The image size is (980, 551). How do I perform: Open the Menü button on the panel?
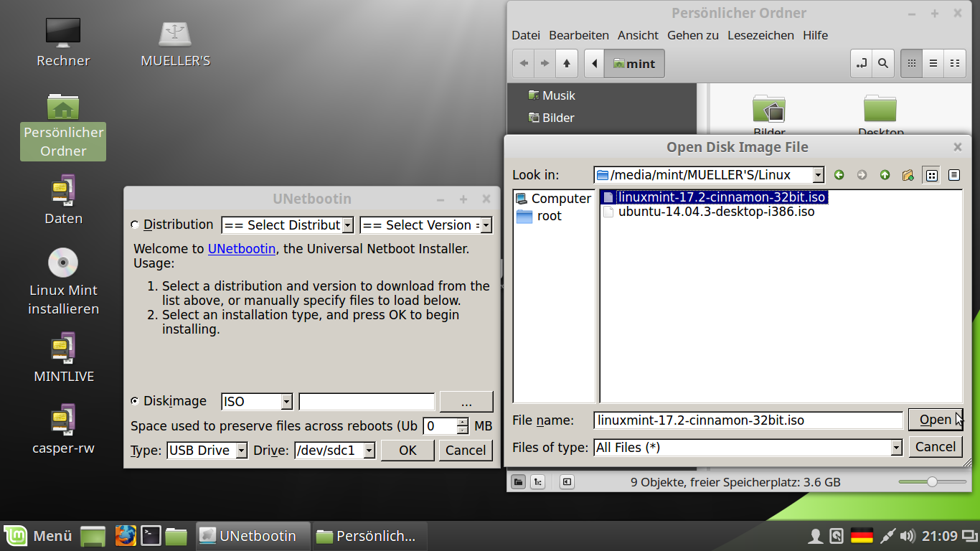click(x=39, y=536)
